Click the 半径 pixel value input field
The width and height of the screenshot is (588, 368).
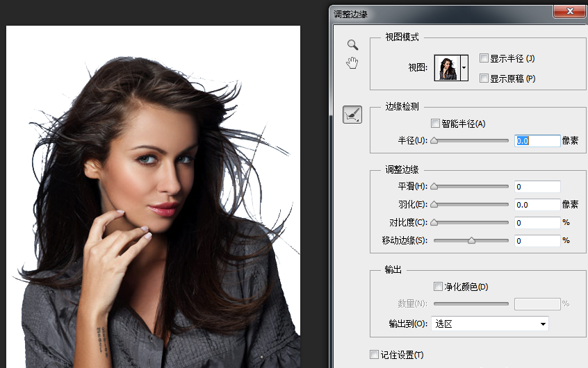537,140
